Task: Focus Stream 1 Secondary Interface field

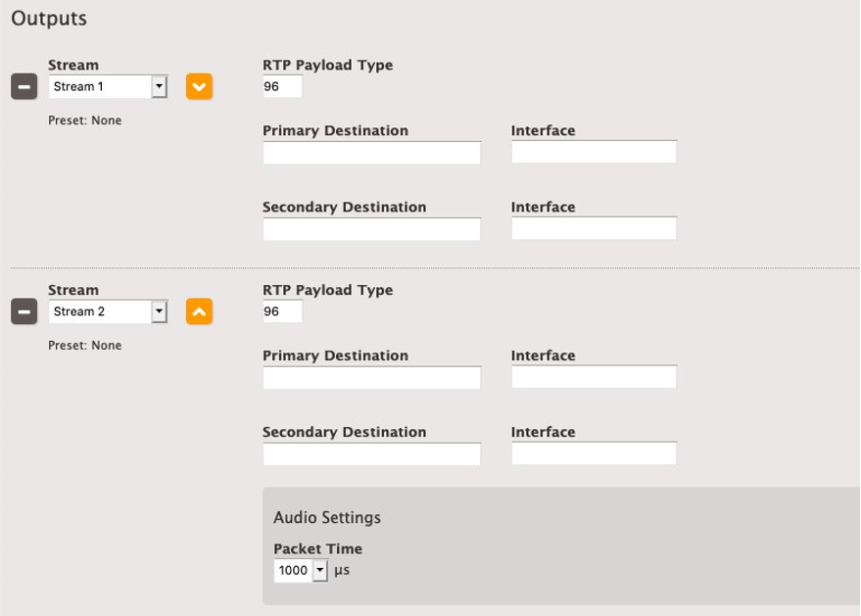Action: click(594, 229)
